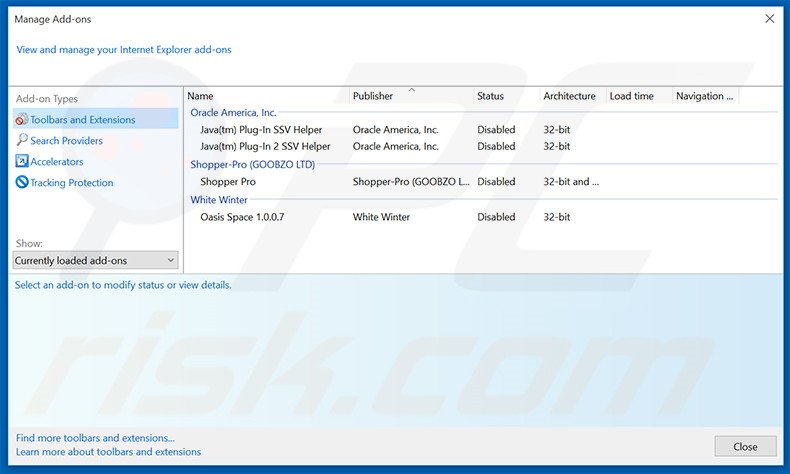790x474 pixels.
Task: Click Disabled status of Shopper Pro
Action: [496, 181]
